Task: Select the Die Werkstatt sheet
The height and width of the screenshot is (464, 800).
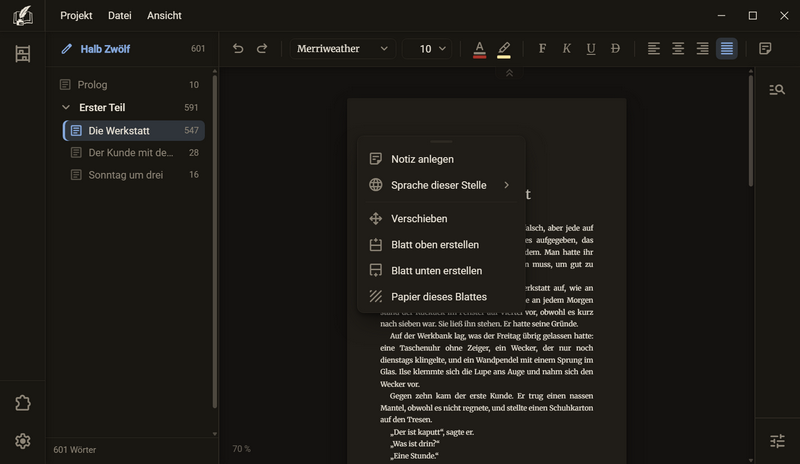Action: coord(134,131)
